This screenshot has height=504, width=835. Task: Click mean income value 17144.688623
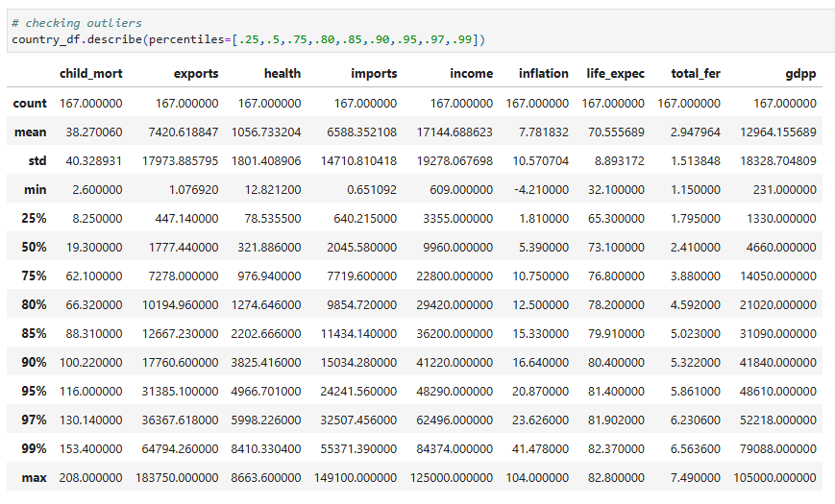pos(454,132)
